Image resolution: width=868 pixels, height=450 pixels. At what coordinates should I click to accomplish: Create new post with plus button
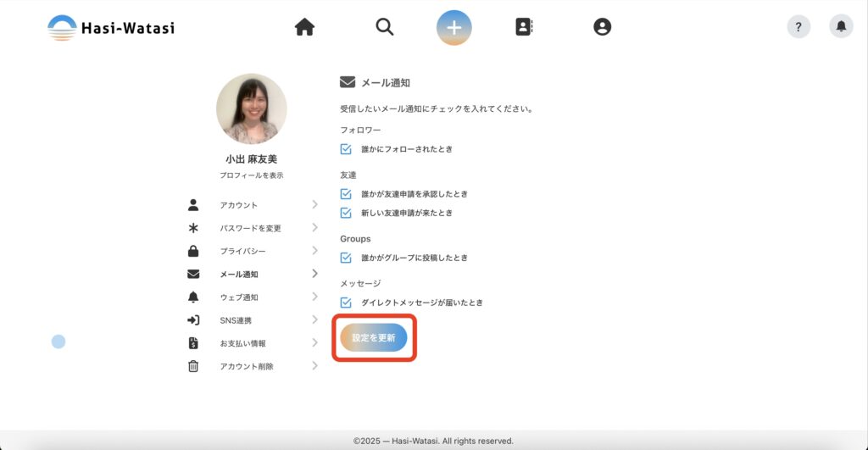454,28
